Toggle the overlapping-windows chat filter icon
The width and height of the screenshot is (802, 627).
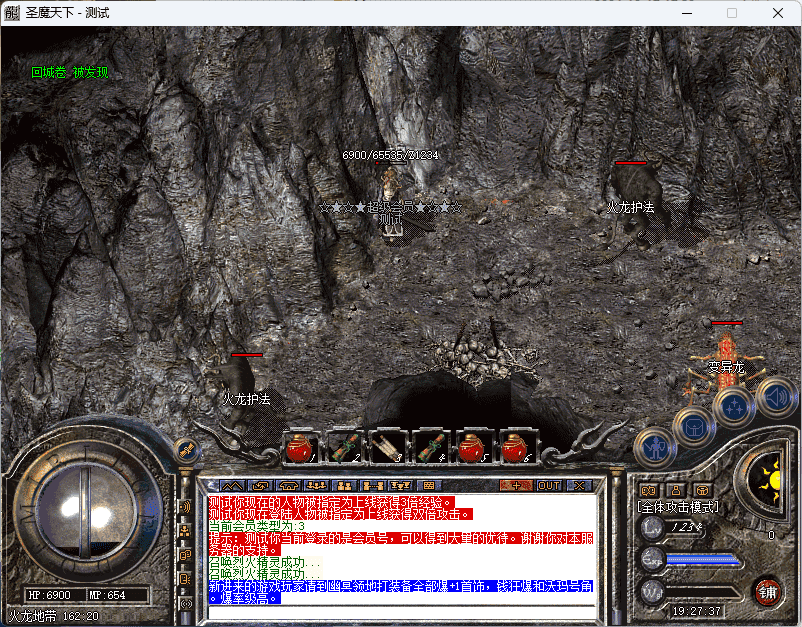pyautogui.click(x=185, y=554)
